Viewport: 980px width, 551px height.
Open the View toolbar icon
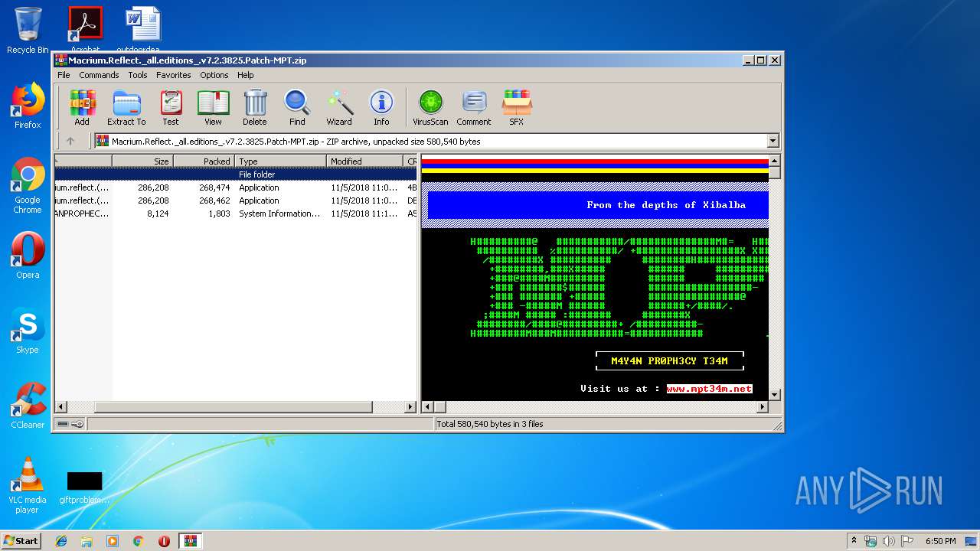coord(213,107)
